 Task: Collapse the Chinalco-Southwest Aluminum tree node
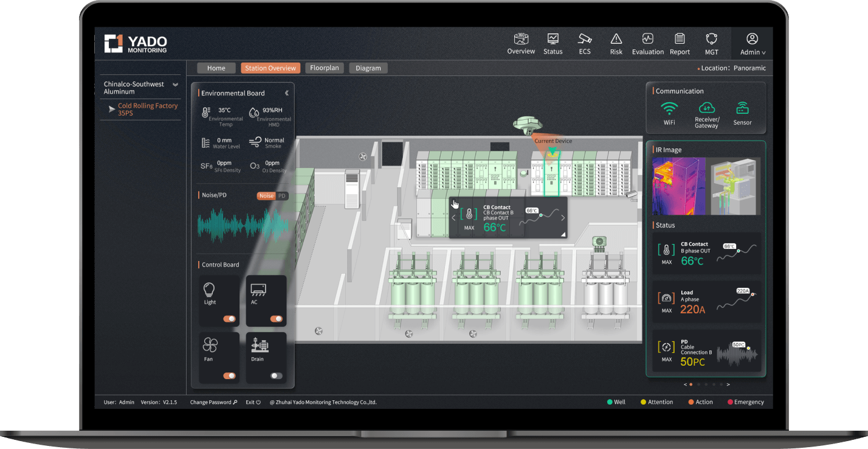175,85
